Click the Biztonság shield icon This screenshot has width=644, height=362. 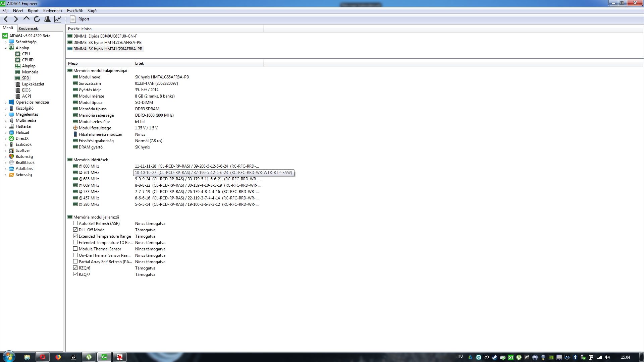point(11,156)
